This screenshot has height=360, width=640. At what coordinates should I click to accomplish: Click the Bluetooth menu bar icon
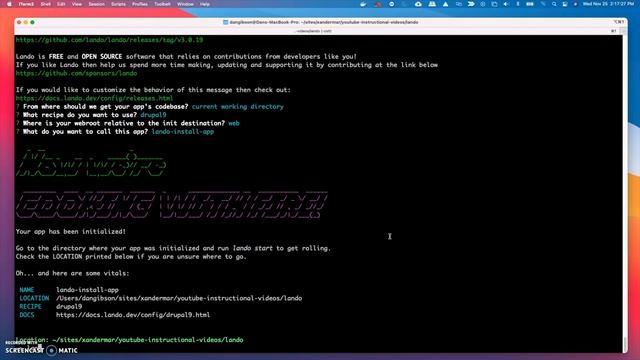(518, 4)
